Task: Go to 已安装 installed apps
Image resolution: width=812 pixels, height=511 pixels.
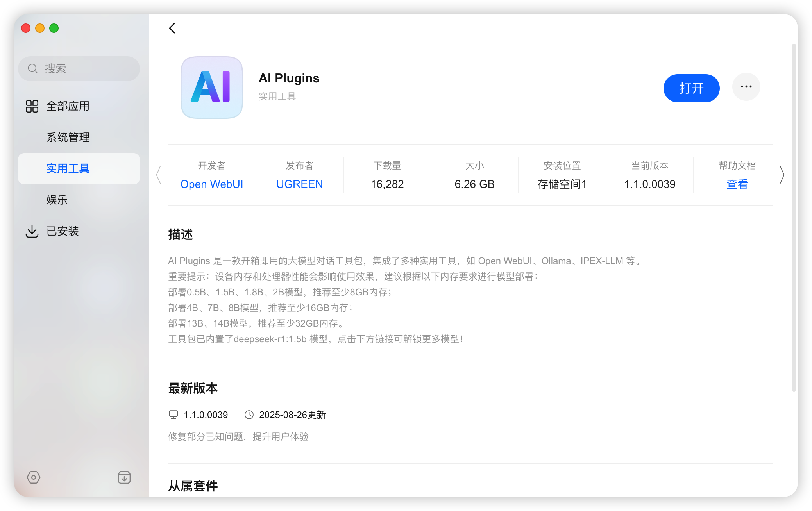Action: (63, 231)
